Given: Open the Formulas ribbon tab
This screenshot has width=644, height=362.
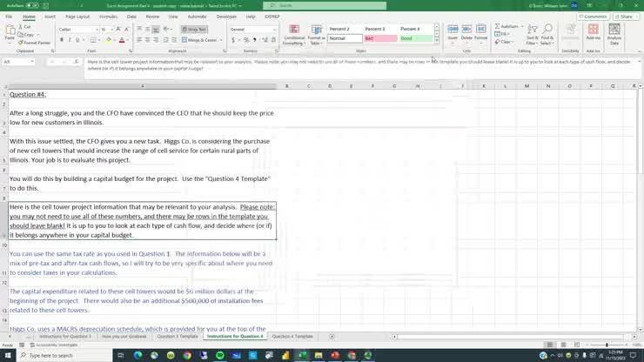Looking at the screenshot, I should 108,17.
